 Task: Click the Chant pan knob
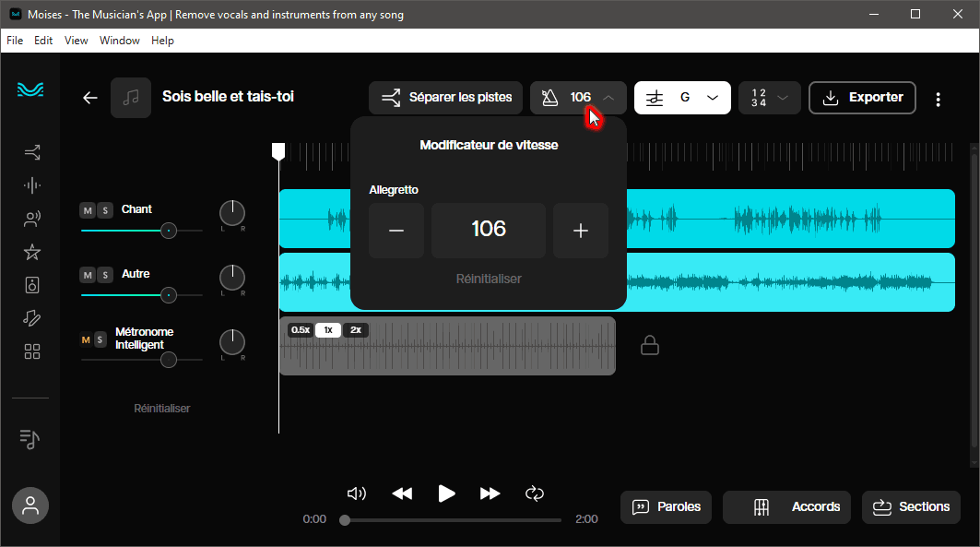[x=232, y=213]
